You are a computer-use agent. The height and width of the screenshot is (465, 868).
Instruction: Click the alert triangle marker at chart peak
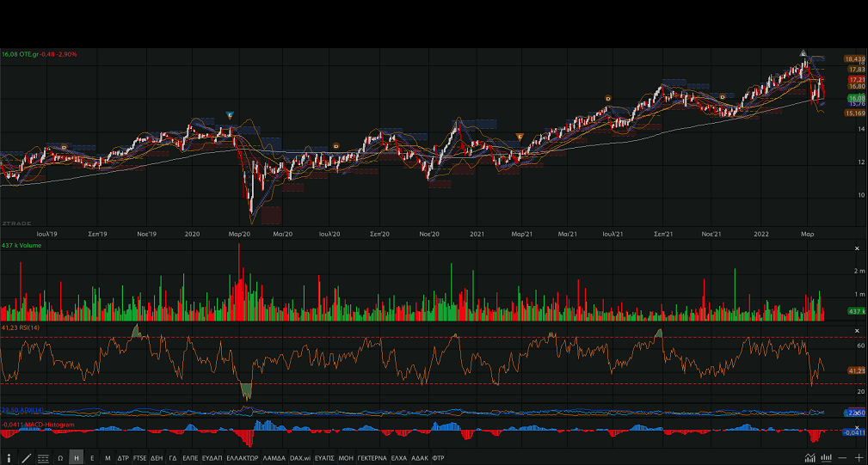(803, 53)
